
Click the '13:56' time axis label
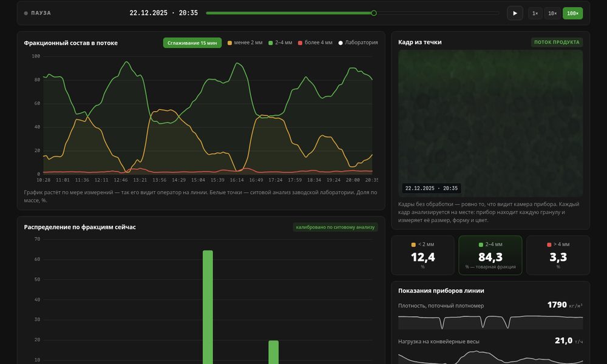[159, 180]
